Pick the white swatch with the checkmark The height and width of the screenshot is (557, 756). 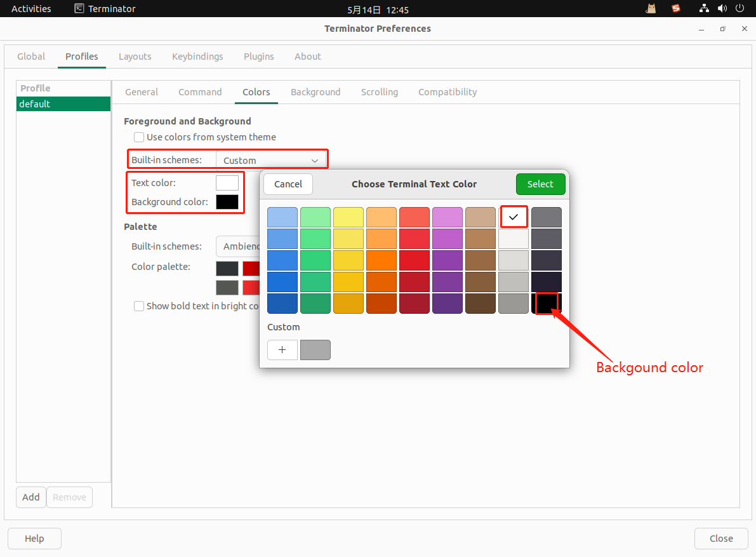(514, 217)
